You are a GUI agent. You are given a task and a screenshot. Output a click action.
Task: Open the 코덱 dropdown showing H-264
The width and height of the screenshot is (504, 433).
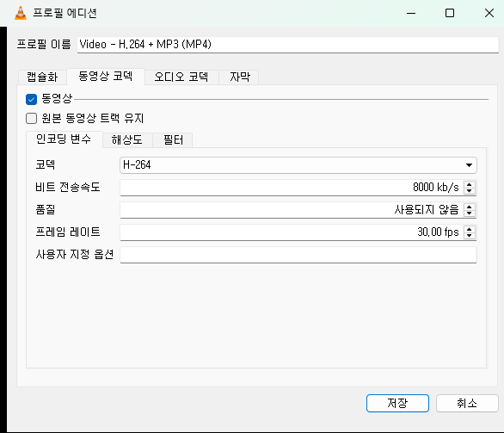(x=298, y=165)
